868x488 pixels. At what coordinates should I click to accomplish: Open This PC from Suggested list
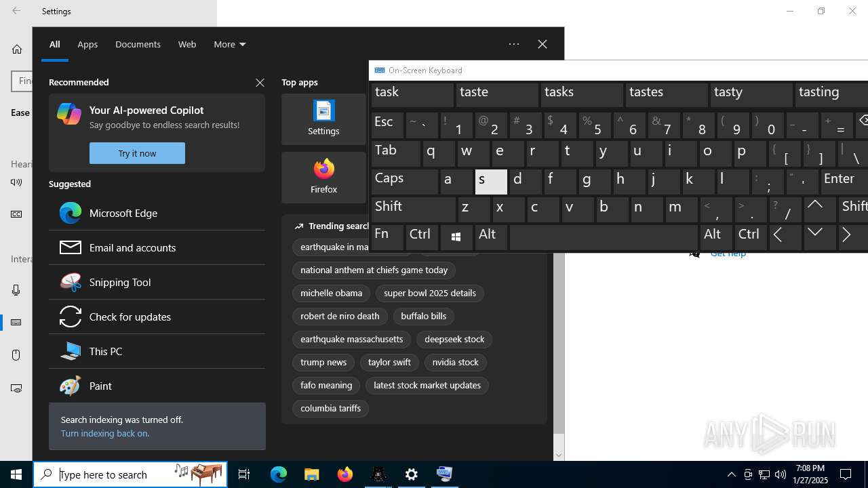(x=157, y=351)
